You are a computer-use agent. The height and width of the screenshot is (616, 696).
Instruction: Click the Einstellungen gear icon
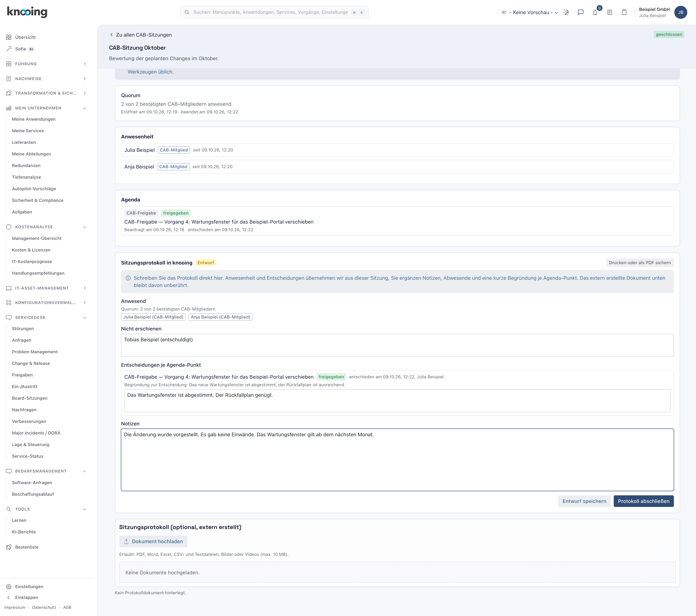[x=9, y=586]
